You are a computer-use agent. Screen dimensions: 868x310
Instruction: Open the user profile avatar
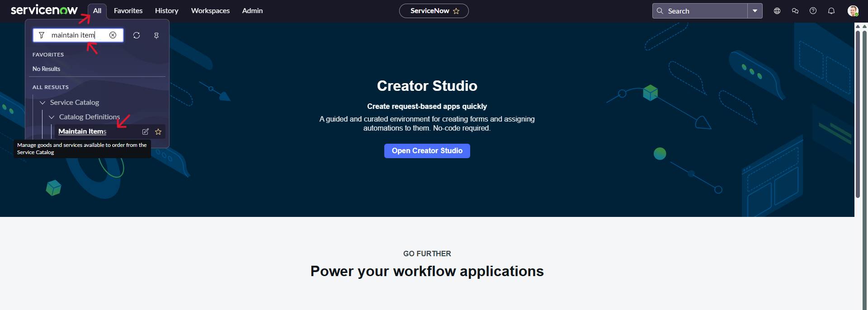pyautogui.click(x=853, y=11)
